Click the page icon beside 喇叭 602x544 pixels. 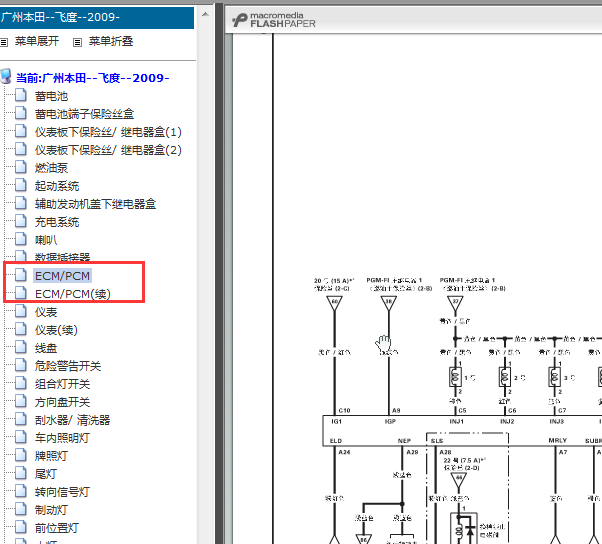(21, 239)
